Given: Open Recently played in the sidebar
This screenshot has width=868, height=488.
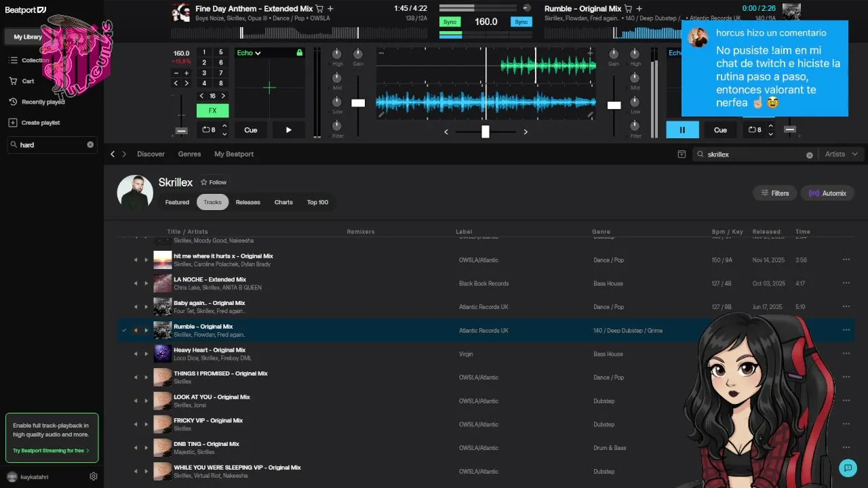Looking at the screenshot, I should [37, 102].
